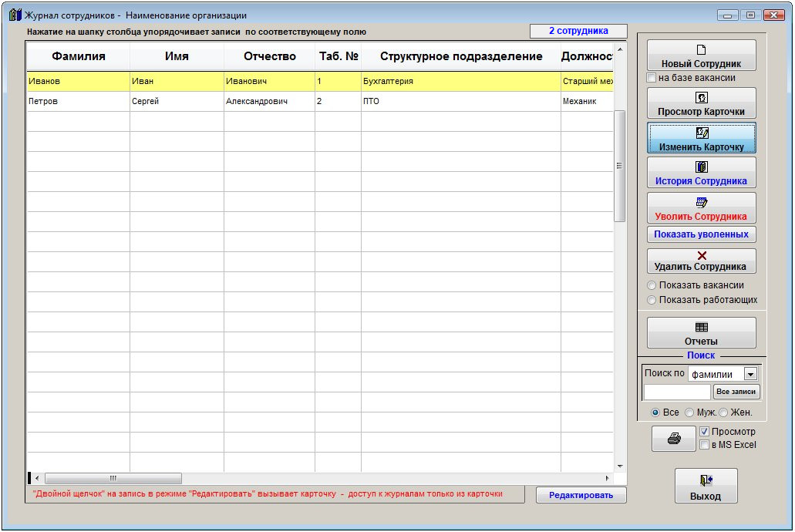Click the search text input field

point(677,392)
